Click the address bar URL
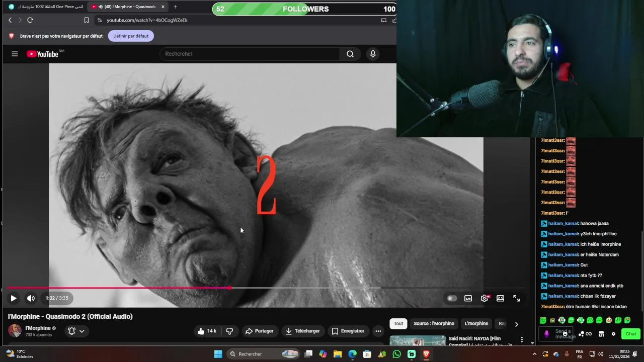 pyautogui.click(x=147, y=20)
